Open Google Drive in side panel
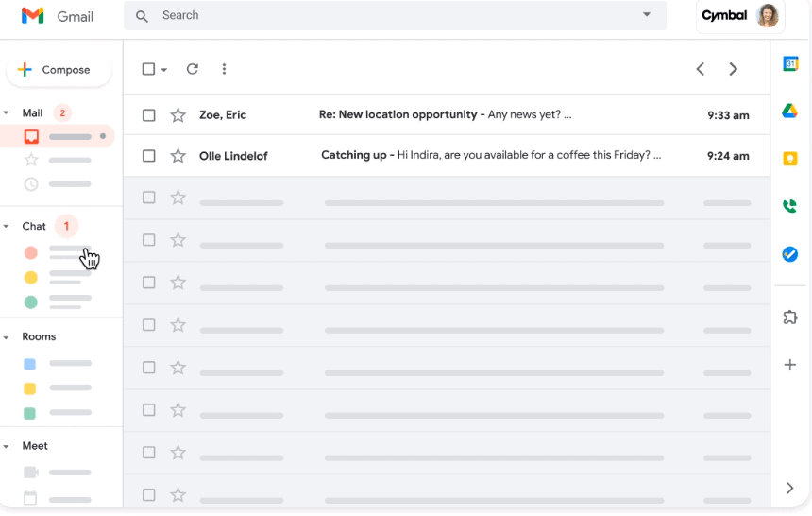The image size is (812, 516). 789,111
